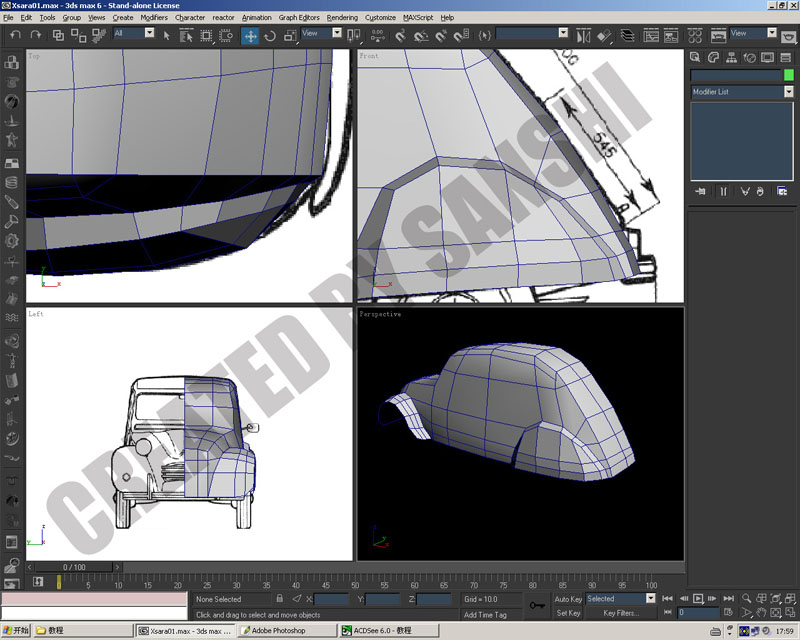Click the green object color swatch

[x=789, y=75]
